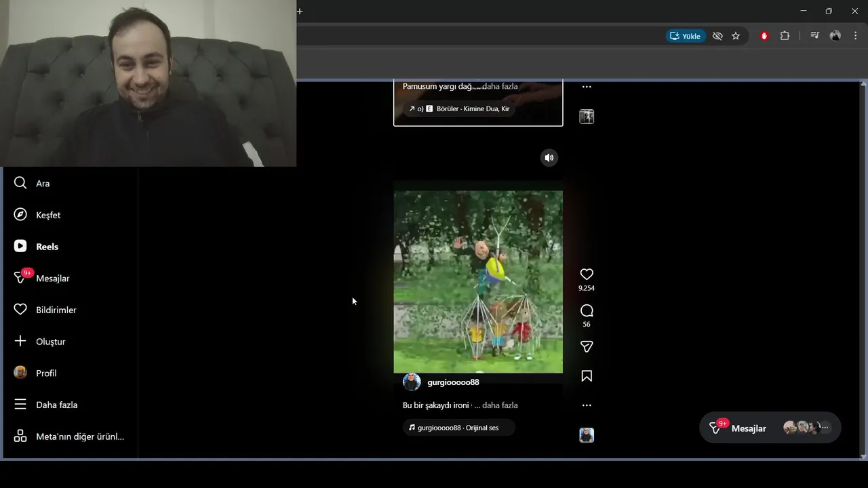The height and width of the screenshot is (488, 868).
Task: Open gurgiooooo88 Orijinal ses audio
Action: [459, 428]
